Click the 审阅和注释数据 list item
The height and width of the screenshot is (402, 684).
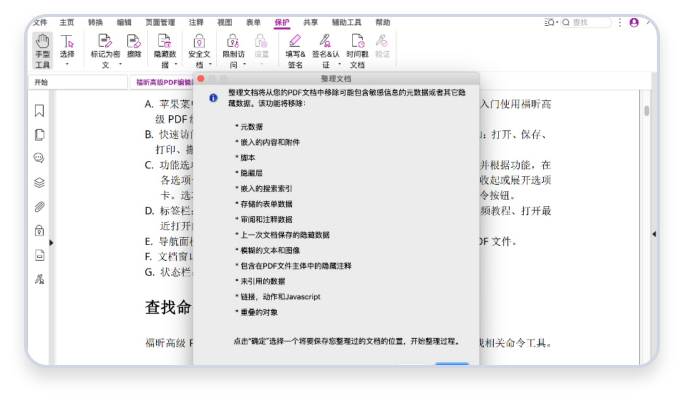[267, 219]
